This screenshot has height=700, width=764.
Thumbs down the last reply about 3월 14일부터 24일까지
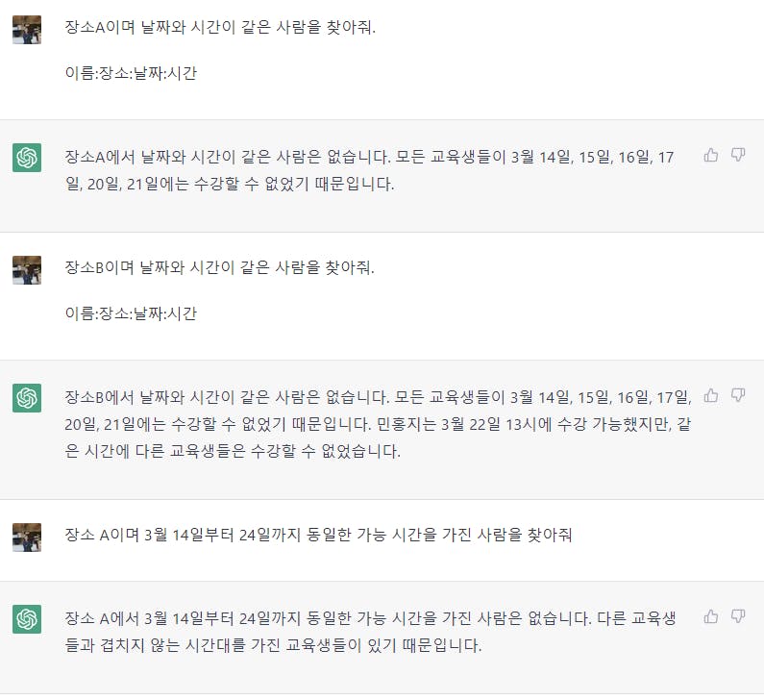click(x=738, y=616)
